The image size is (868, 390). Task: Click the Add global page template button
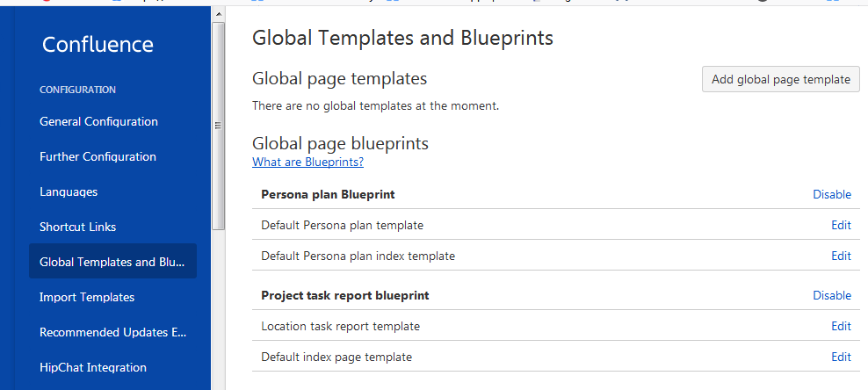(780, 79)
